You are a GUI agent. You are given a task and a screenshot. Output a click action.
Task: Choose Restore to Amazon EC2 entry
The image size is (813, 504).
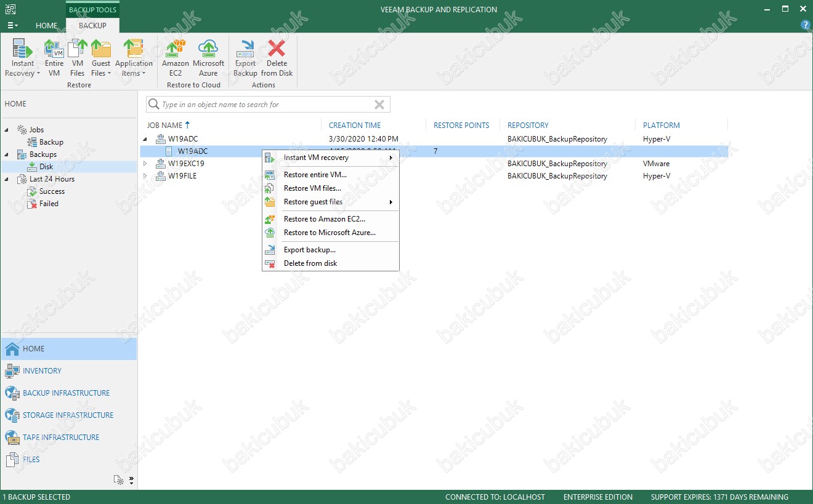pos(331,219)
